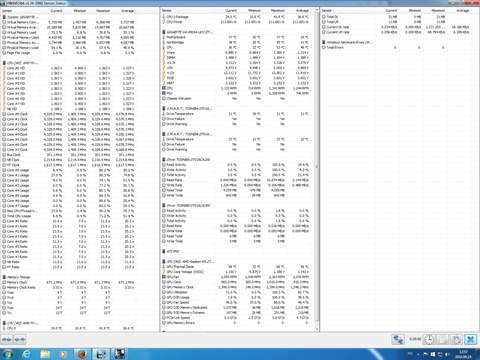
Task: Click the thermometer icon beside GPU Thermal Diode
Action: pyautogui.click(x=164, y=267)
